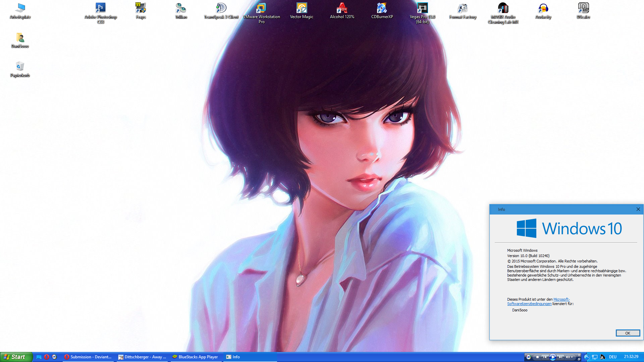This screenshot has height=362, width=644.
Task: Close the Info dialog
Action: tap(638, 209)
